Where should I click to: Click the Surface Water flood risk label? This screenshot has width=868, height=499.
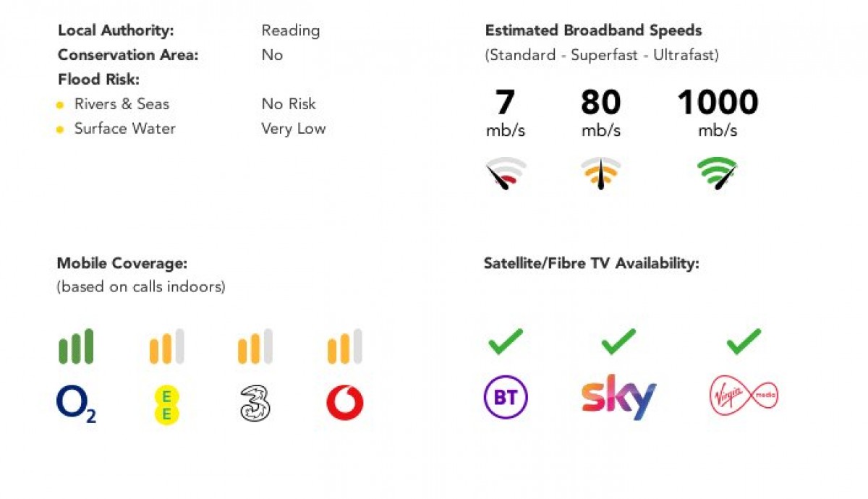(x=125, y=129)
